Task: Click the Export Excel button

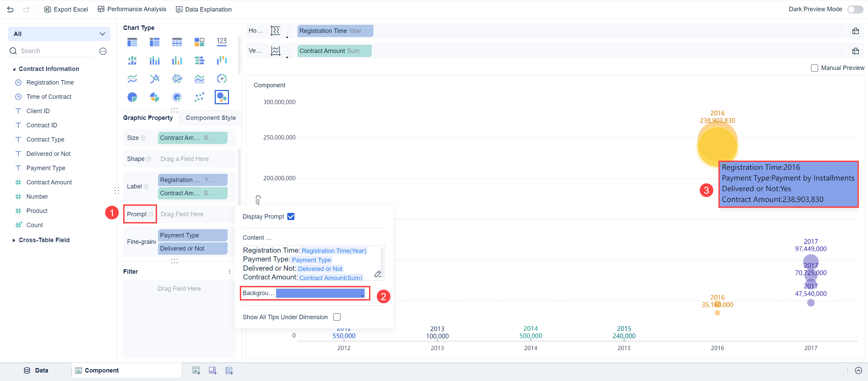Action: click(66, 9)
